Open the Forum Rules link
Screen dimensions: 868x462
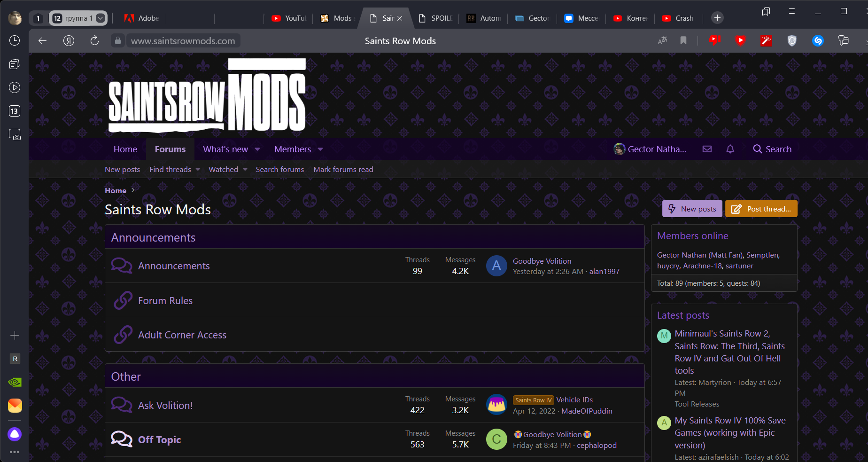165,301
